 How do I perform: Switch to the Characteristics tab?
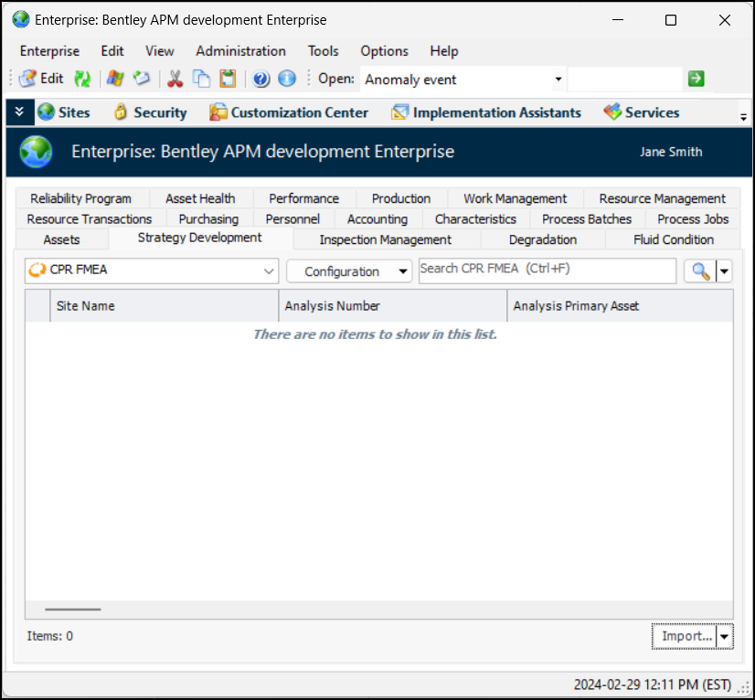(x=475, y=219)
